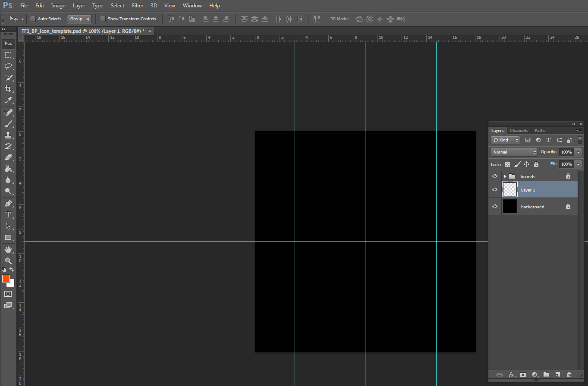588x386 pixels.
Task: Choose the Lasso tool
Action: click(x=8, y=66)
